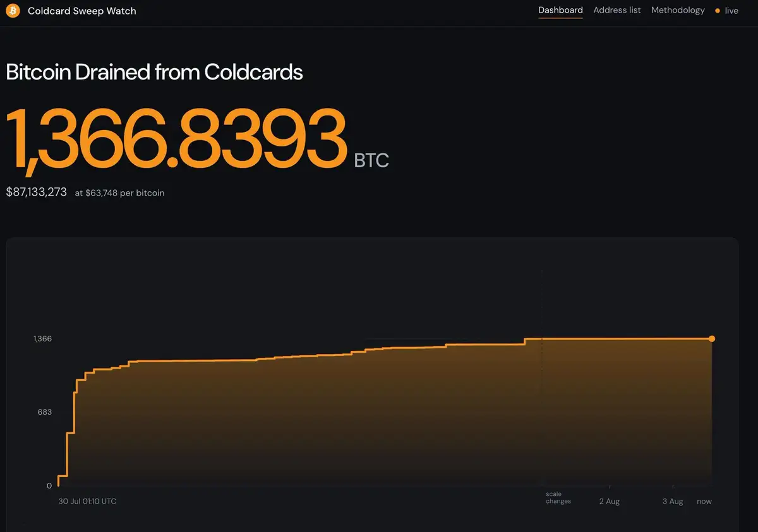Click the 30 Jul 01:10 UTC axis label
The width and height of the screenshot is (758, 532).
tap(87, 501)
